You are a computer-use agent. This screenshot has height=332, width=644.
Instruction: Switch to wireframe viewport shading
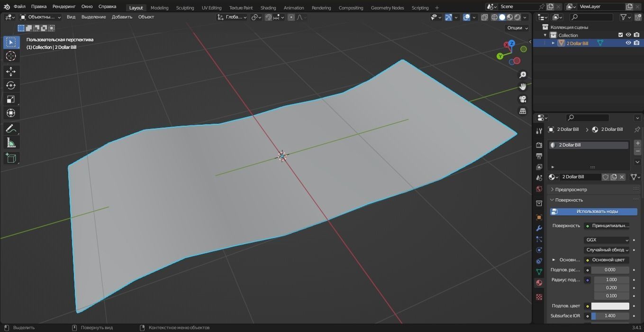[x=494, y=17]
